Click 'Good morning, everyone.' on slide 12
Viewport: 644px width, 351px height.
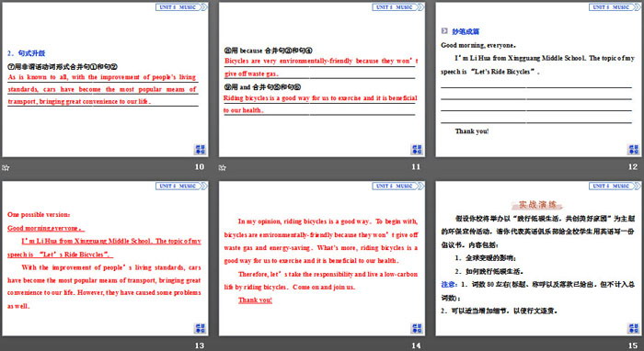478,45
